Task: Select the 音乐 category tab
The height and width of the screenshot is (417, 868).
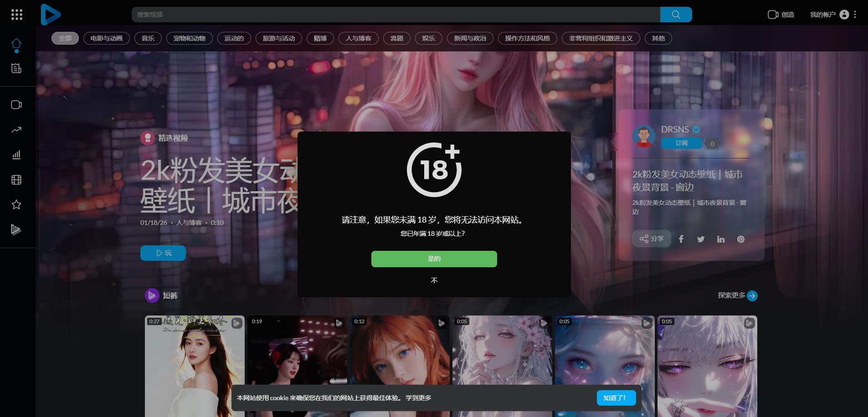Action: point(148,38)
